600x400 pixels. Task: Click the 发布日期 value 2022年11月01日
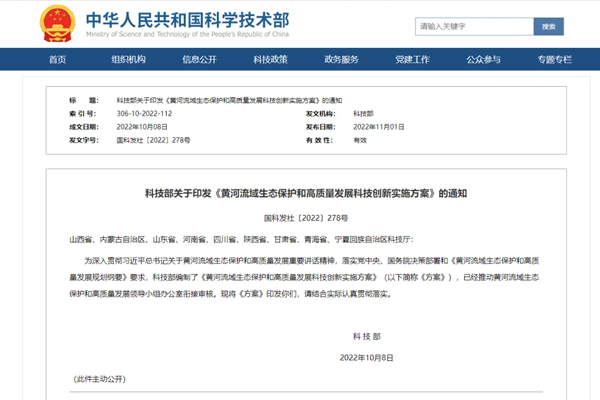[x=377, y=127]
